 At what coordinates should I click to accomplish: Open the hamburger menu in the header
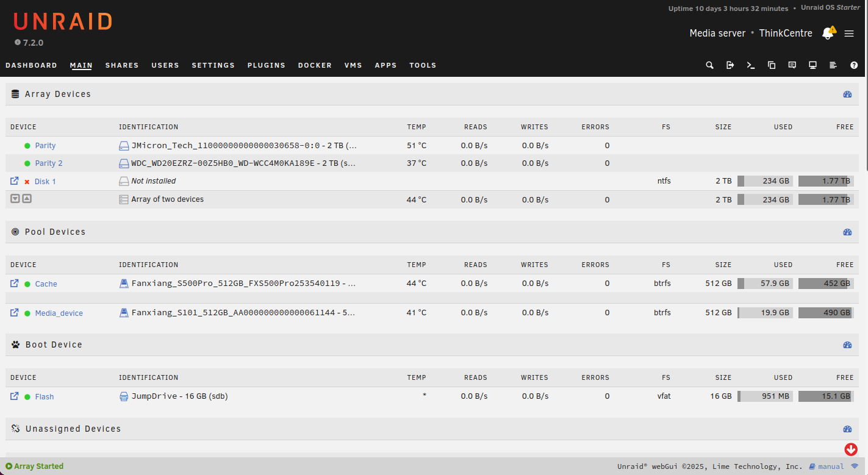(849, 34)
